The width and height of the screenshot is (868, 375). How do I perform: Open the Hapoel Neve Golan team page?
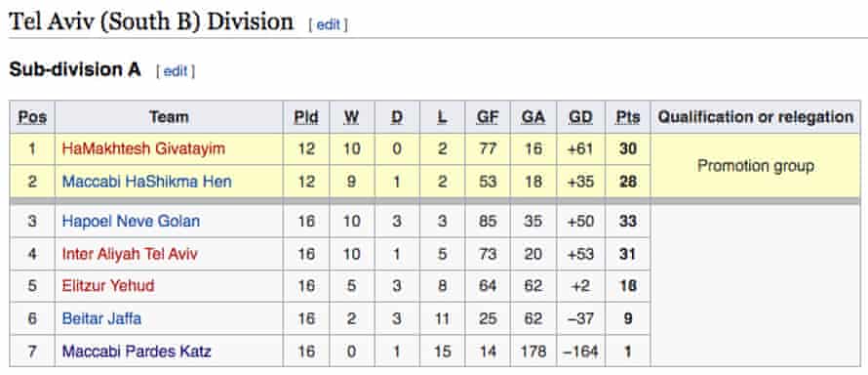(131, 221)
